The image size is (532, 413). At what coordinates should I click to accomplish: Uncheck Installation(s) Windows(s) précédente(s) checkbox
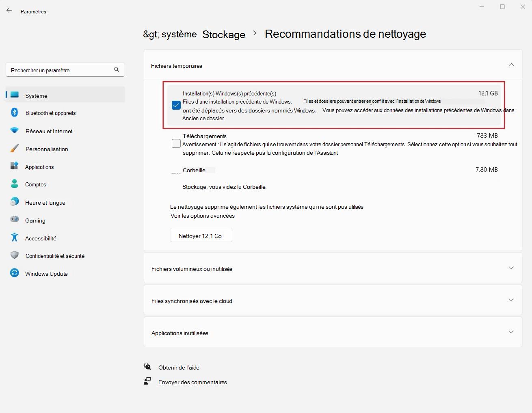click(176, 106)
